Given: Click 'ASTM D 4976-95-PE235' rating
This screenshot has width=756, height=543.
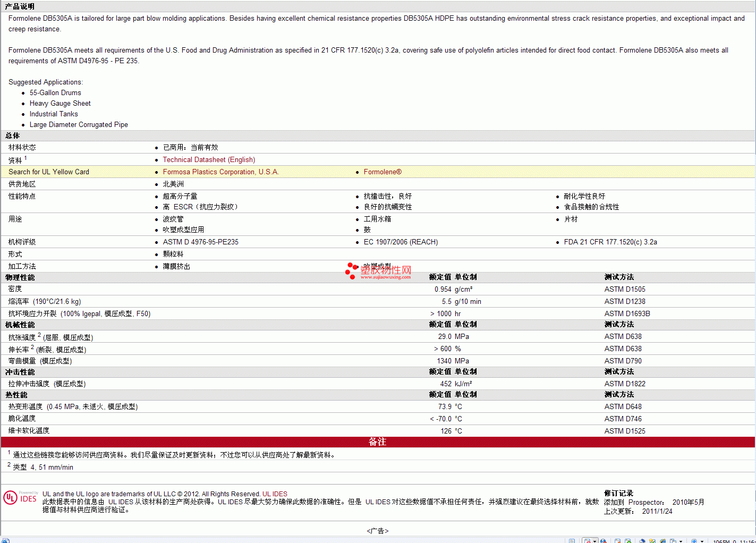Looking at the screenshot, I should [201, 242].
